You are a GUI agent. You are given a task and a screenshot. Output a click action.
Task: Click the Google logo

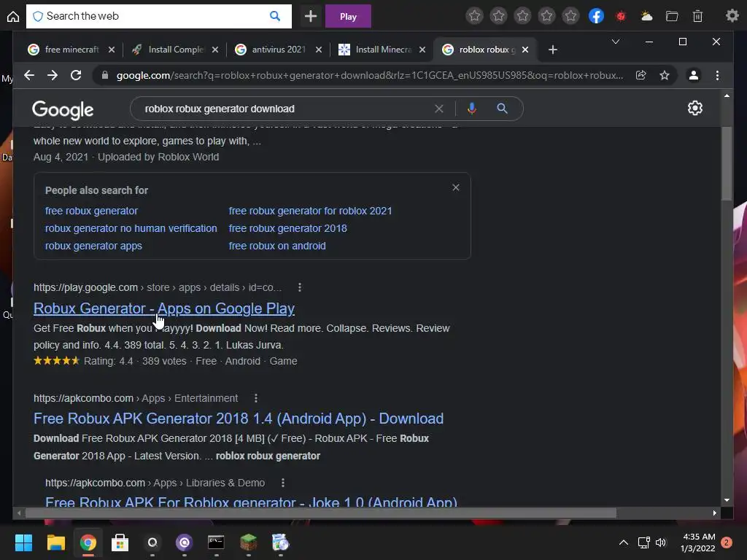coord(63,110)
